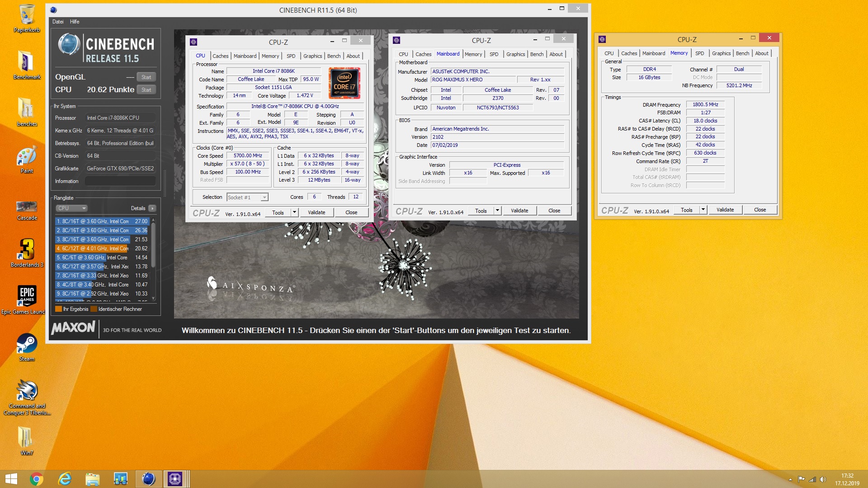
Task: Click the DRAM Frequency 1800.5 MHz value
Action: [705, 105]
